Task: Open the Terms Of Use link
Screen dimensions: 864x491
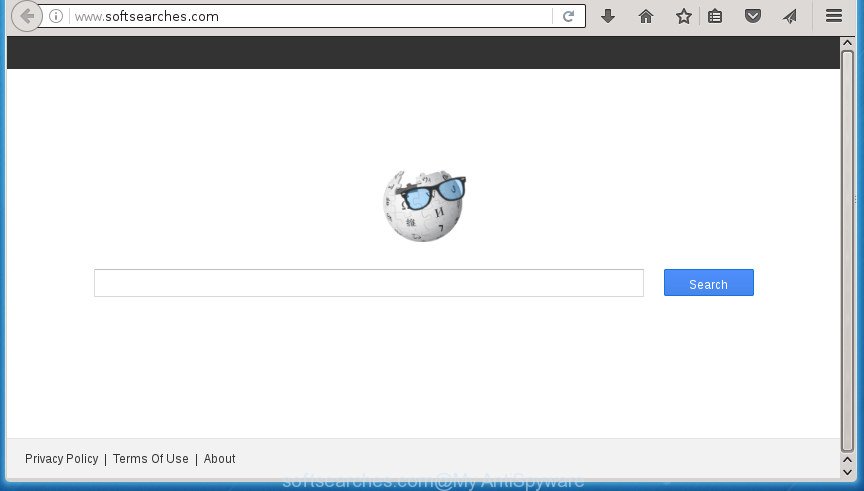Action: (x=150, y=458)
